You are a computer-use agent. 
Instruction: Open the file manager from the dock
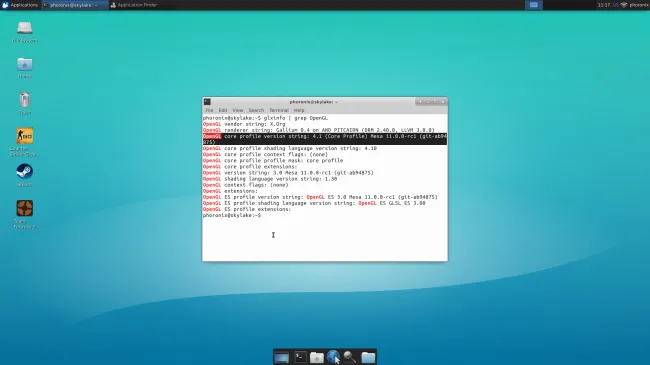click(x=317, y=357)
